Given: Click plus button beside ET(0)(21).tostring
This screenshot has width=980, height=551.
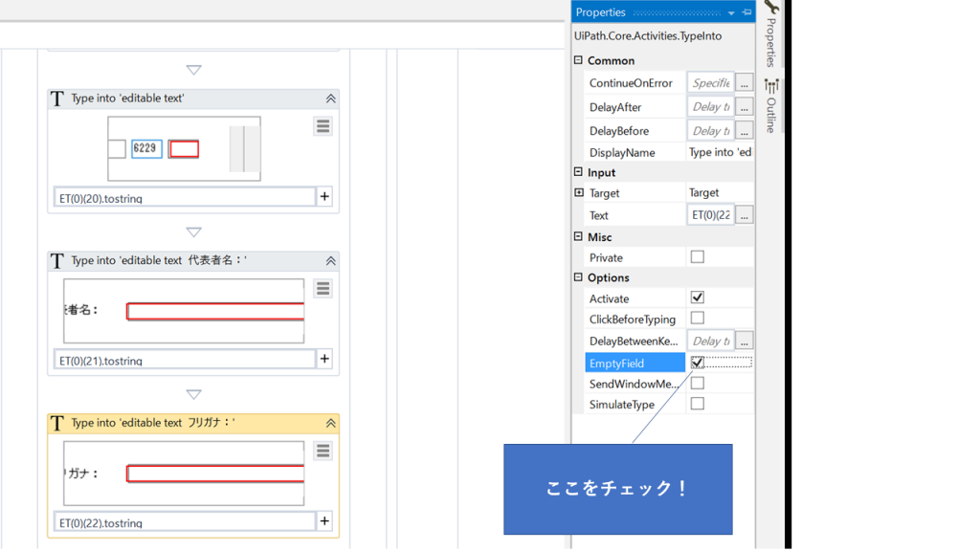Looking at the screenshot, I should pos(324,359).
